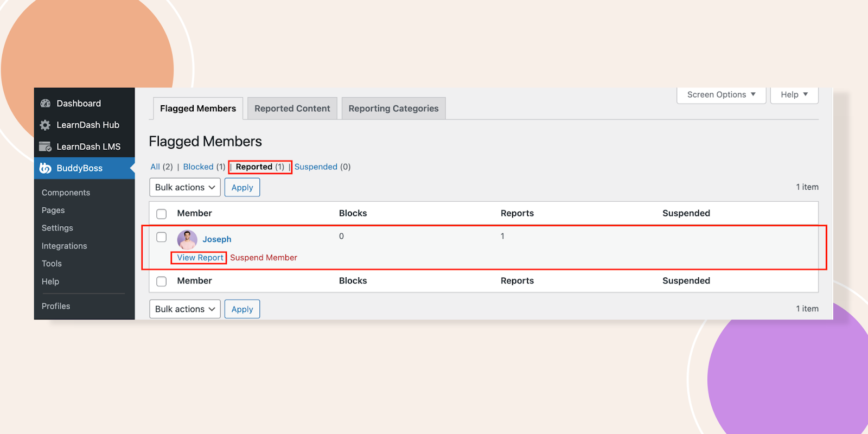Open the Profiles submenu item
868x434 pixels.
[56, 306]
